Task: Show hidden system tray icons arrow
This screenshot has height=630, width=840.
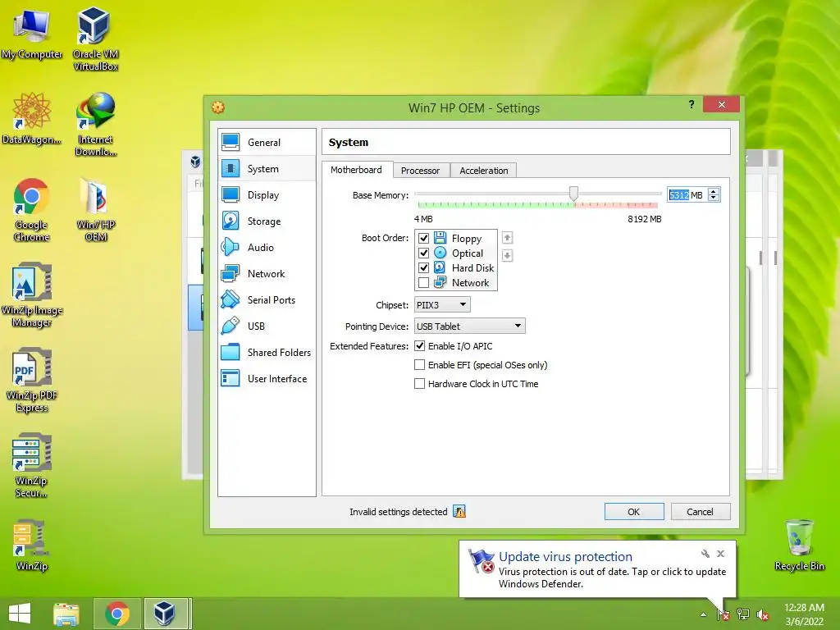Action: (x=703, y=614)
